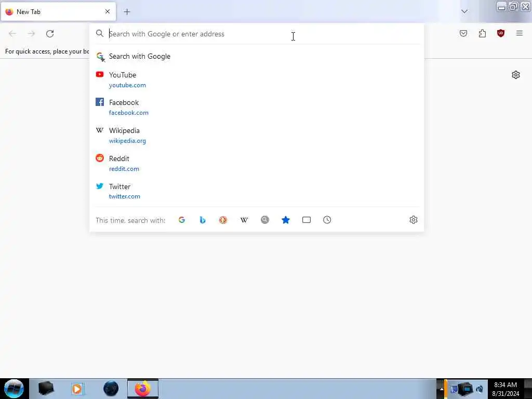Click the taskbar clock 8:34 AM

coord(505,385)
